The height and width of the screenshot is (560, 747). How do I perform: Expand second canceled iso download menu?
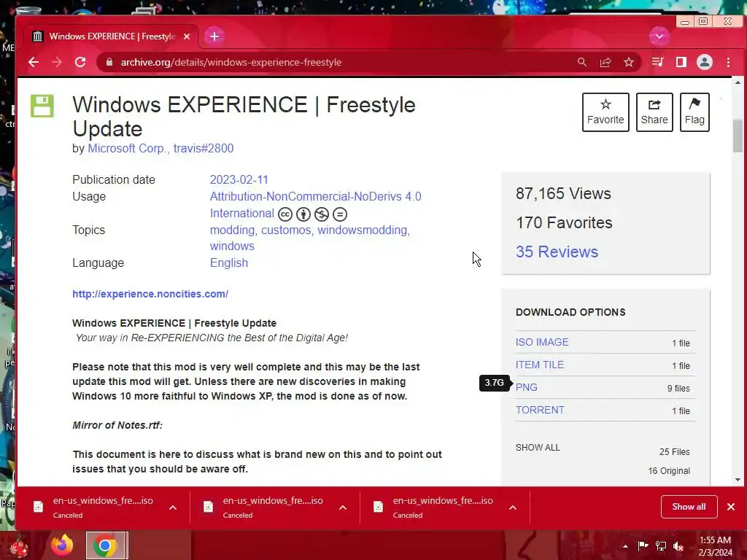coord(343,507)
